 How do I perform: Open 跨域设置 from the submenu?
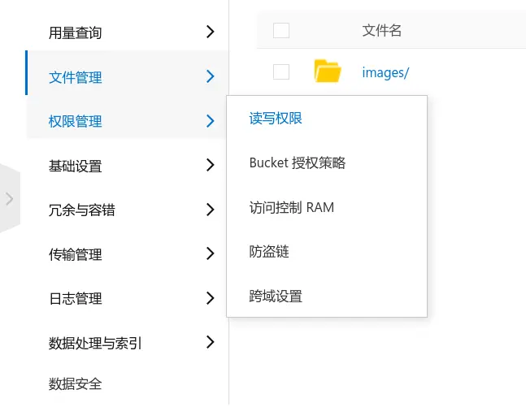point(276,297)
